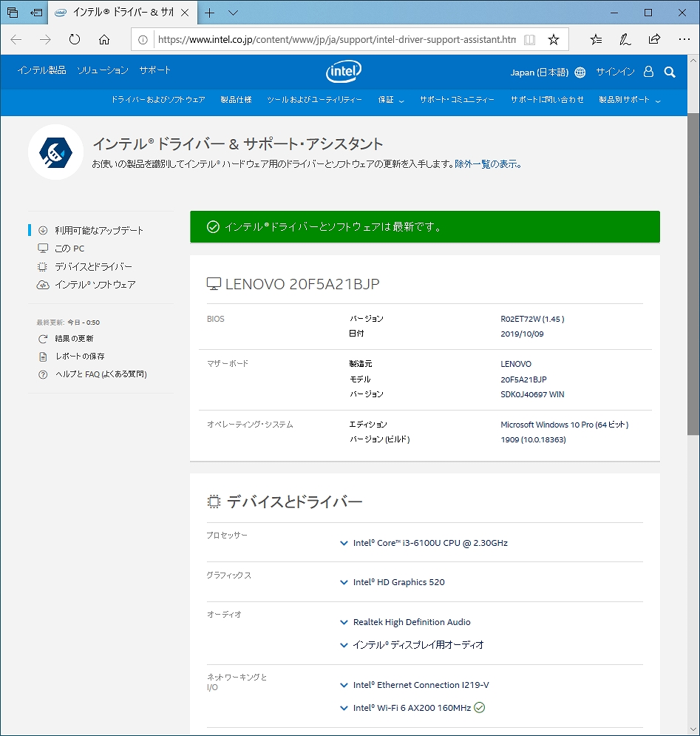Click the update results refresh icon
This screenshot has height=736, width=700.
click(43, 339)
